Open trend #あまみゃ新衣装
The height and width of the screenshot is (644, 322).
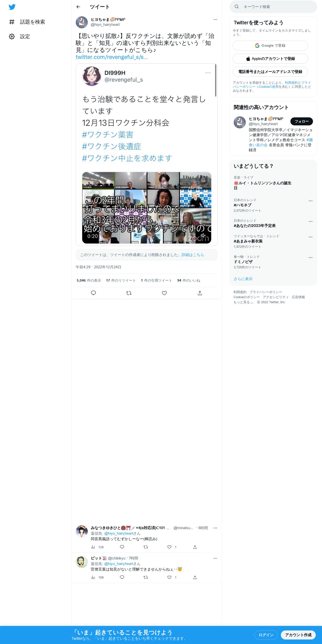(x=248, y=241)
